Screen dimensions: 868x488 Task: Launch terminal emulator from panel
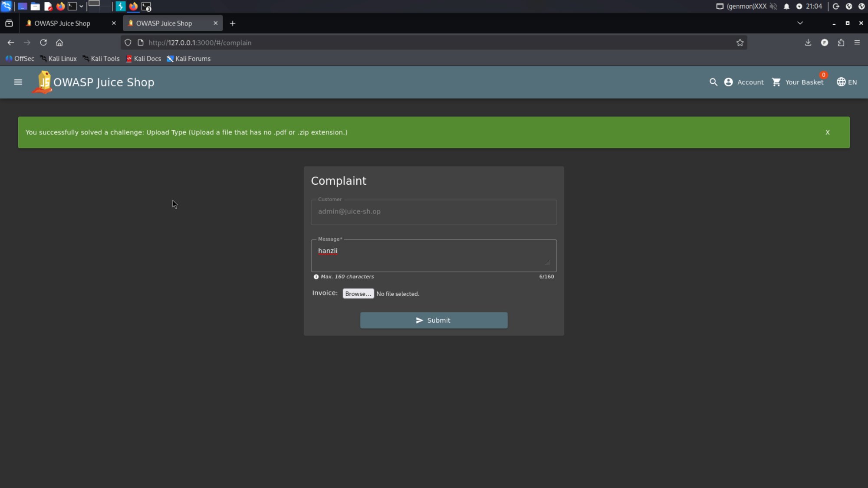click(x=72, y=7)
